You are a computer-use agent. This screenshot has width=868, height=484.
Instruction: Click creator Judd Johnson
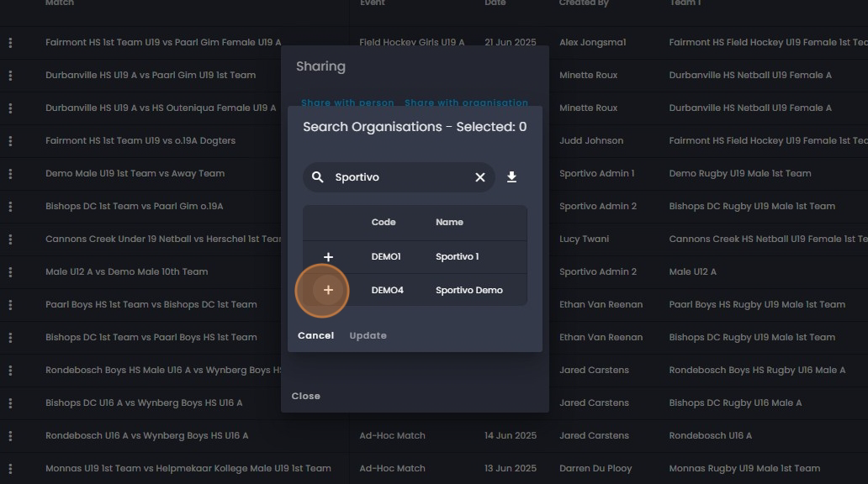tap(591, 140)
